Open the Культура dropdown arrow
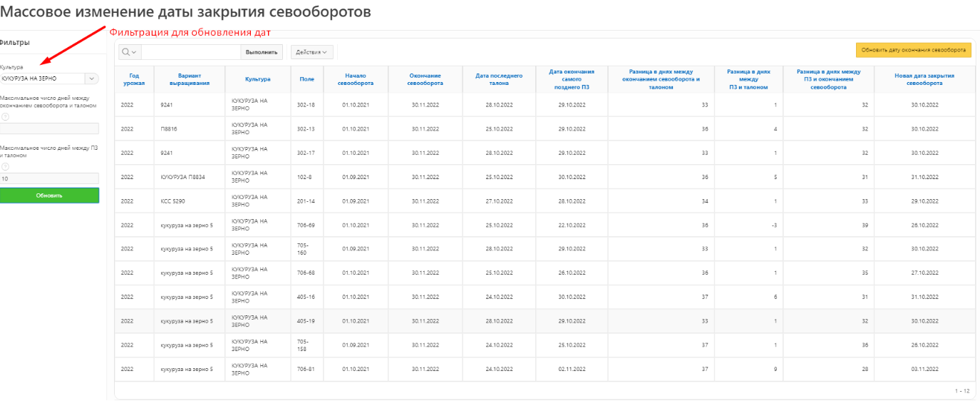 coord(91,78)
